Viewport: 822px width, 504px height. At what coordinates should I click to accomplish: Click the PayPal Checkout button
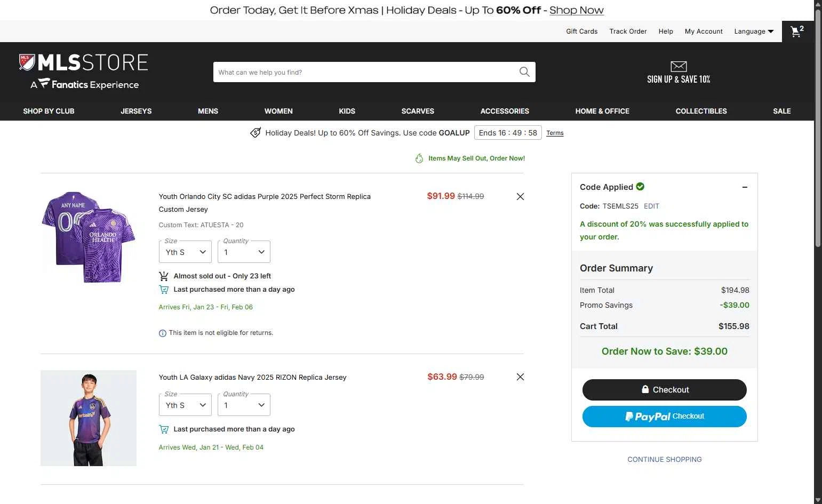coord(665,417)
